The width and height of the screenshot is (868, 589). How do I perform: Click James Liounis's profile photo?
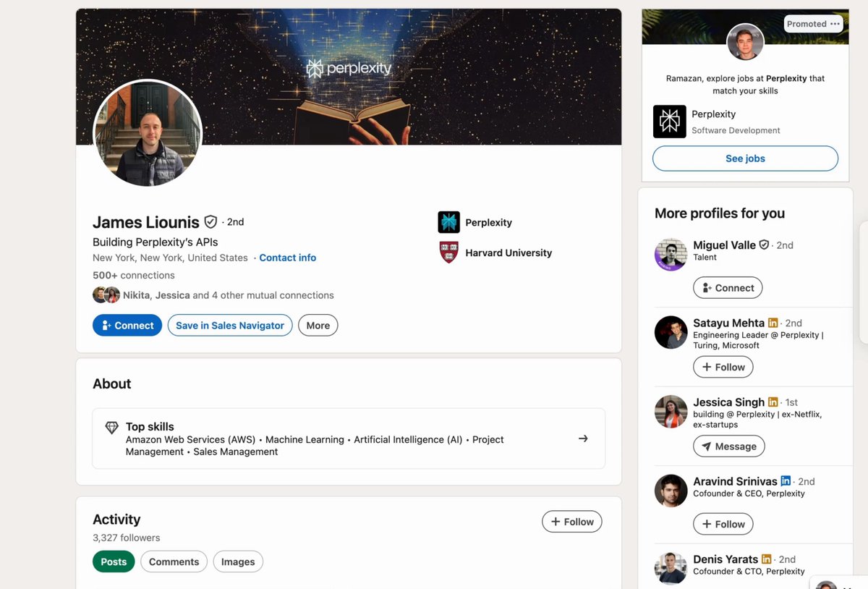(148, 133)
